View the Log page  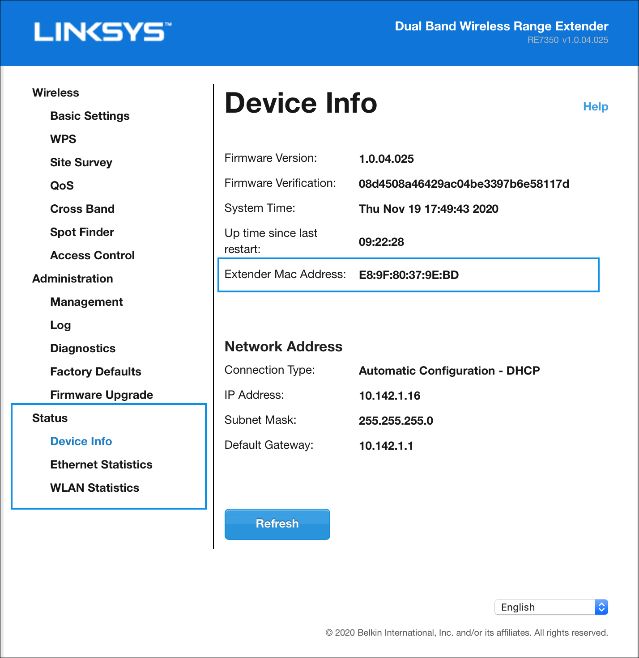60,325
